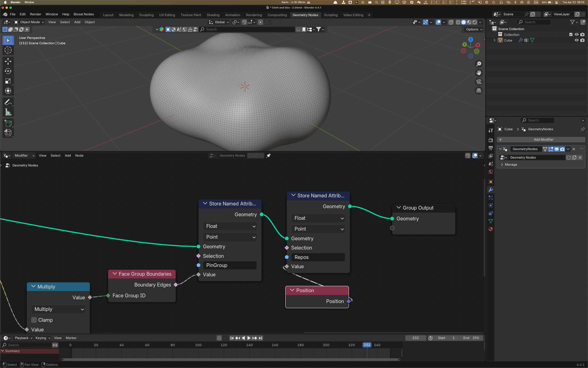Switch to the Sculpting workspace tab
This screenshot has height=368, width=588.
[x=146, y=15]
